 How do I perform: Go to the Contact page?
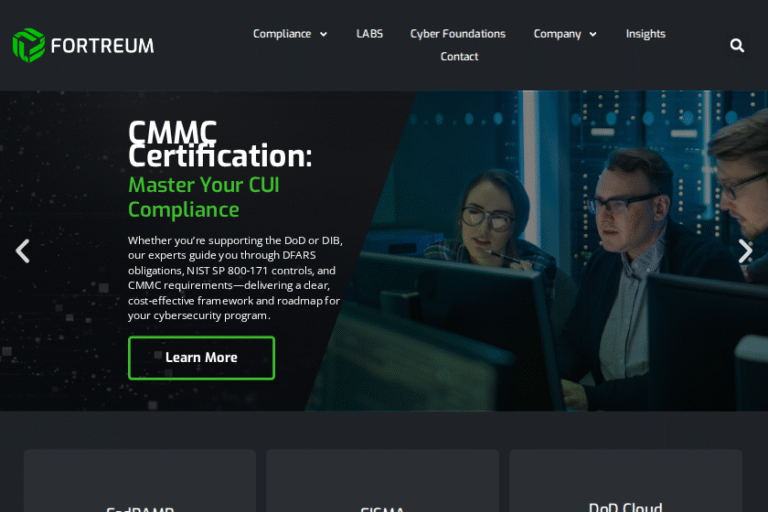459,57
